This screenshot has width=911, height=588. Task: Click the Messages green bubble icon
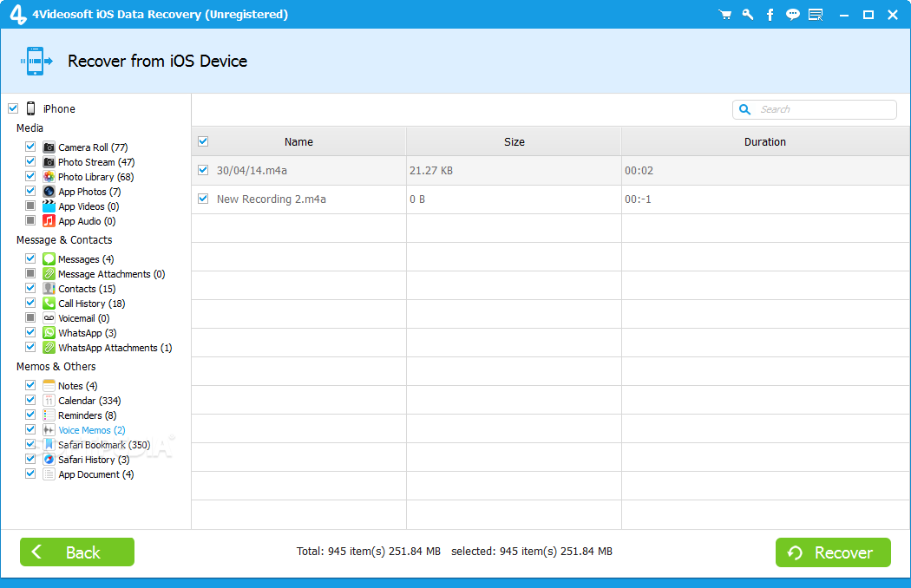point(49,259)
